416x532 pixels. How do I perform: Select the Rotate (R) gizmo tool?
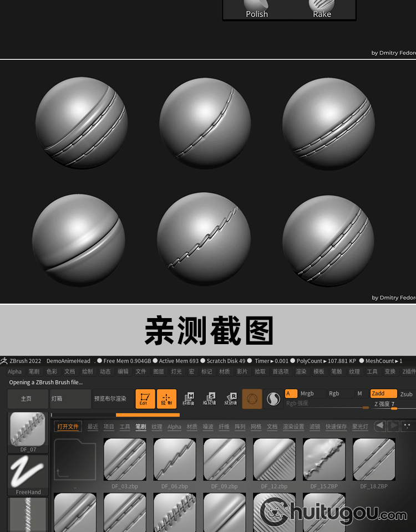click(231, 398)
